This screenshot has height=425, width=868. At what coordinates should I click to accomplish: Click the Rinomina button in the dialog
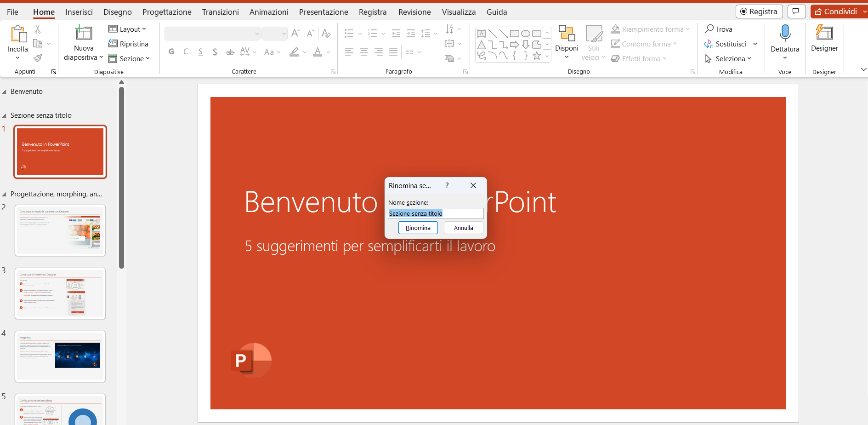[x=418, y=227]
